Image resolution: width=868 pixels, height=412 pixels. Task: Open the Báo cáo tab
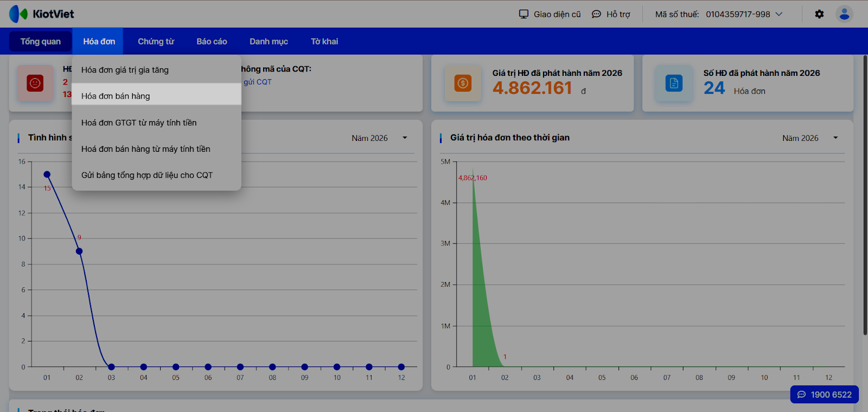pyautogui.click(x=212, y=41)
